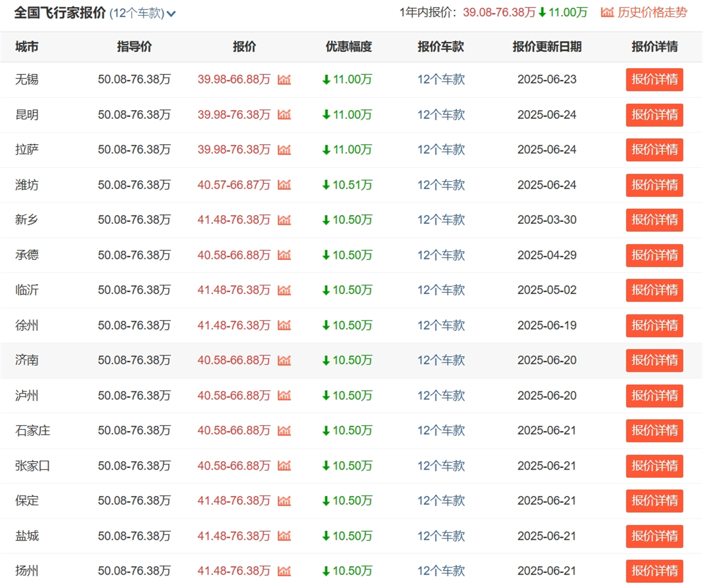703x588 pixels.
Task: Expand the 12个车款 dropdown in header
Action: click(142, 13)
